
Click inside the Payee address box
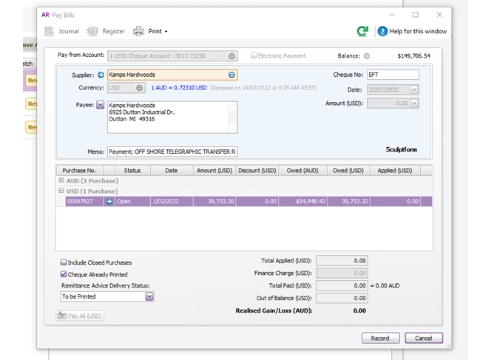click(x=168, y=117)
